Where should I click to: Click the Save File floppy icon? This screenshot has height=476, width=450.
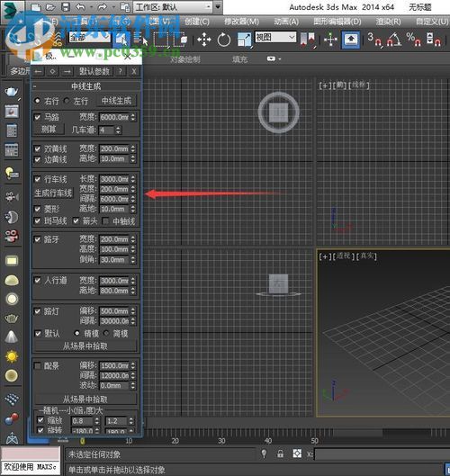[66, 7]
